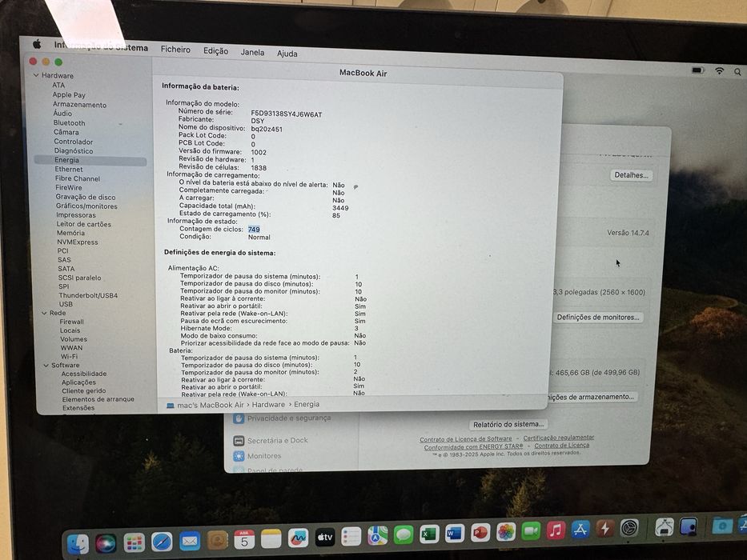The width and height of the screenshot is (747, 560).
Task: Launch Microsoft Word from the Dock
Action: pyautogui.click(x=454, y=533)
